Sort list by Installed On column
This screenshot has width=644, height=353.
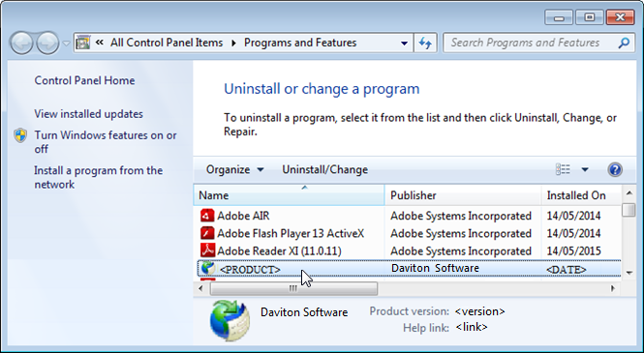point(581,195)
